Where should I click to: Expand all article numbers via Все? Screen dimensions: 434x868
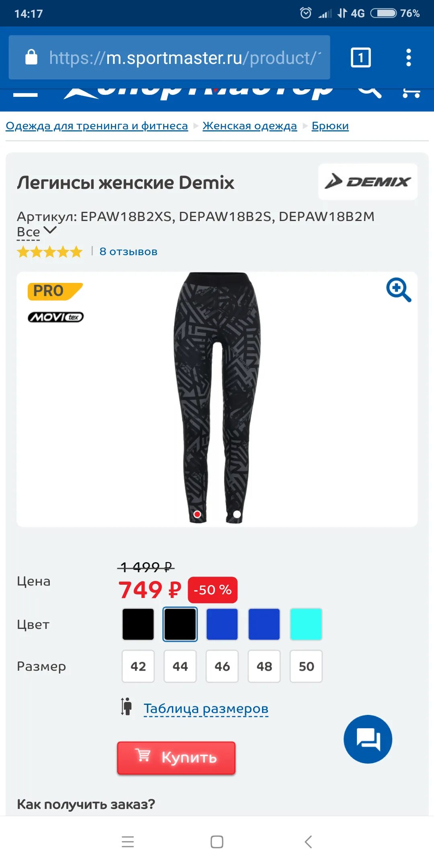(x=28, y=232)
